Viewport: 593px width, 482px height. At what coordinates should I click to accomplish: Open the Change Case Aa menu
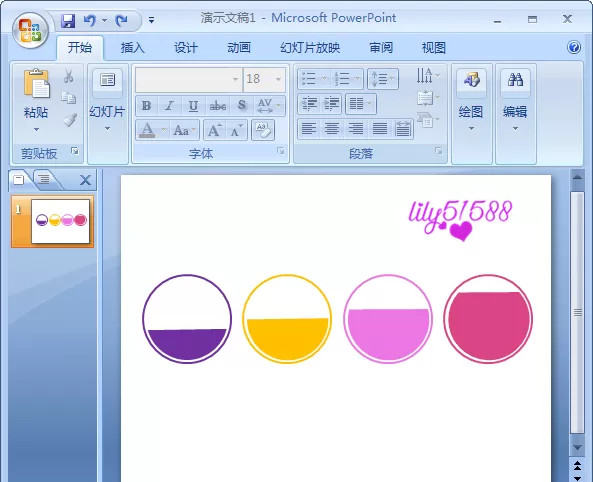click(185, 131)
